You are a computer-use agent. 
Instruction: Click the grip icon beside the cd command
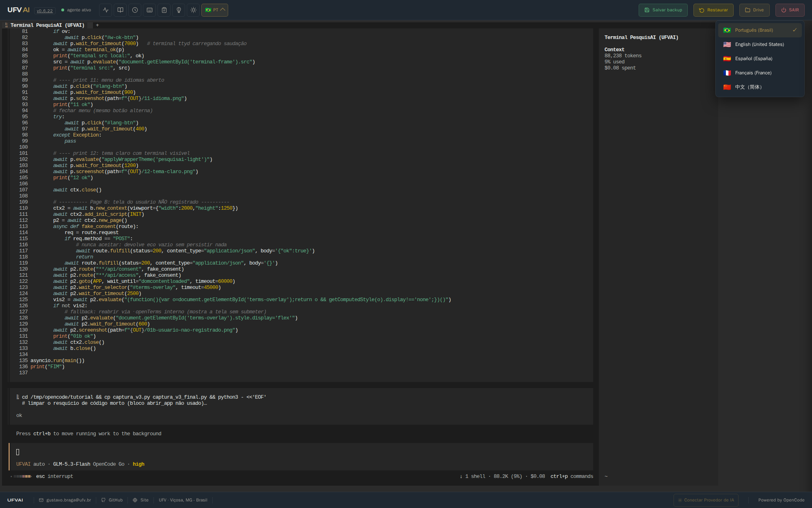(18, 397)
